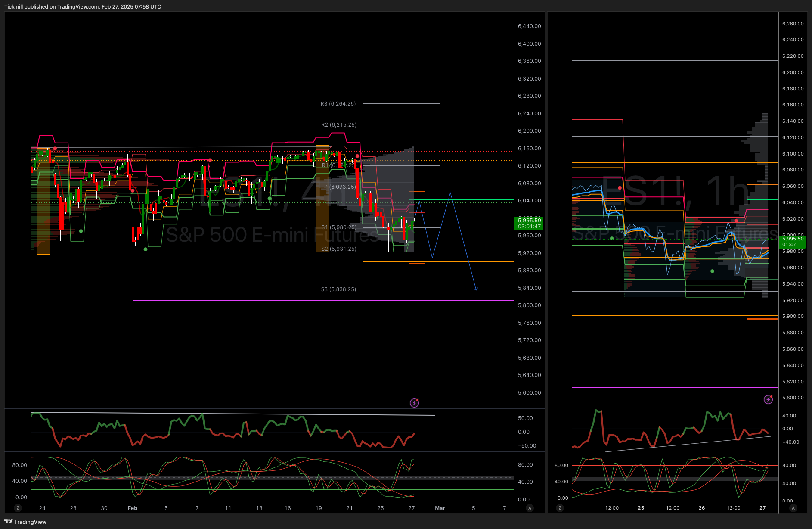Click the 24 date label on left time axis
812x529 pixels.
(42, 508)
